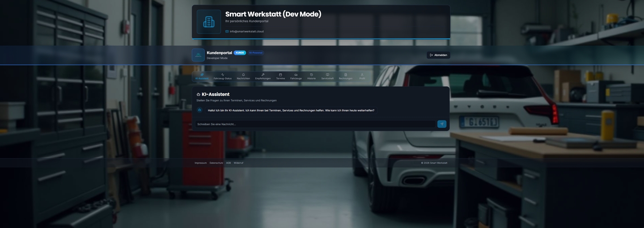Open the Fahrzeug-Status tab
The width and height of the screenshot is (644, 228).
click(222, 76)
